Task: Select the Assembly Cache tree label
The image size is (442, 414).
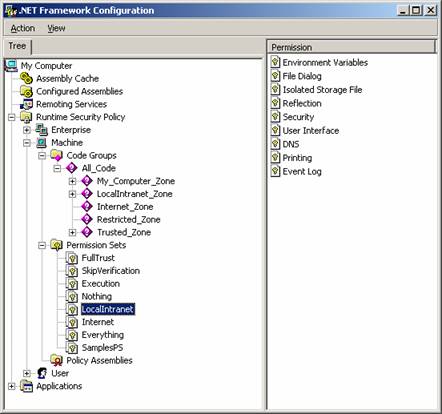Action: tap(67, 79)
